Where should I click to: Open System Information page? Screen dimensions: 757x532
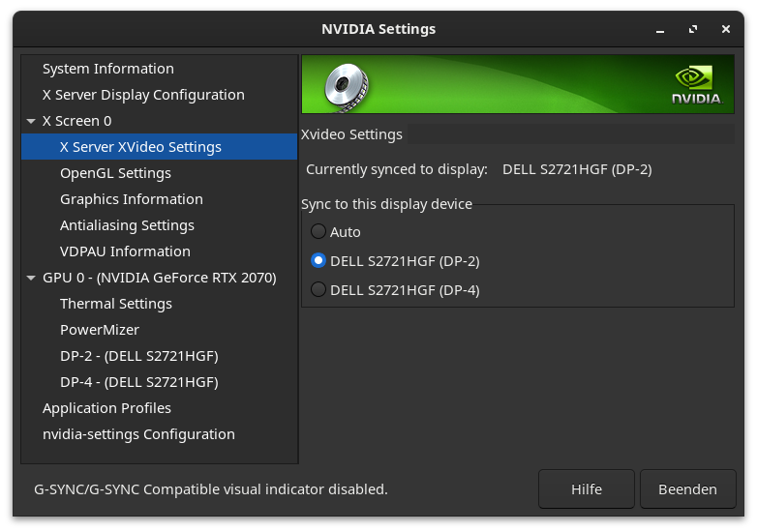(x=160, y=69)
